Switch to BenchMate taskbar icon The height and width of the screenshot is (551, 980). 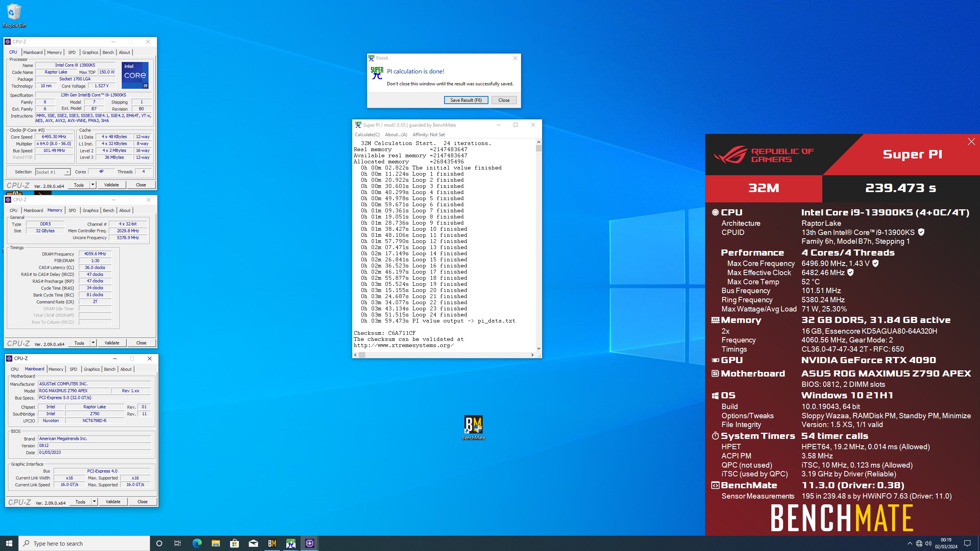pos(272,543)
